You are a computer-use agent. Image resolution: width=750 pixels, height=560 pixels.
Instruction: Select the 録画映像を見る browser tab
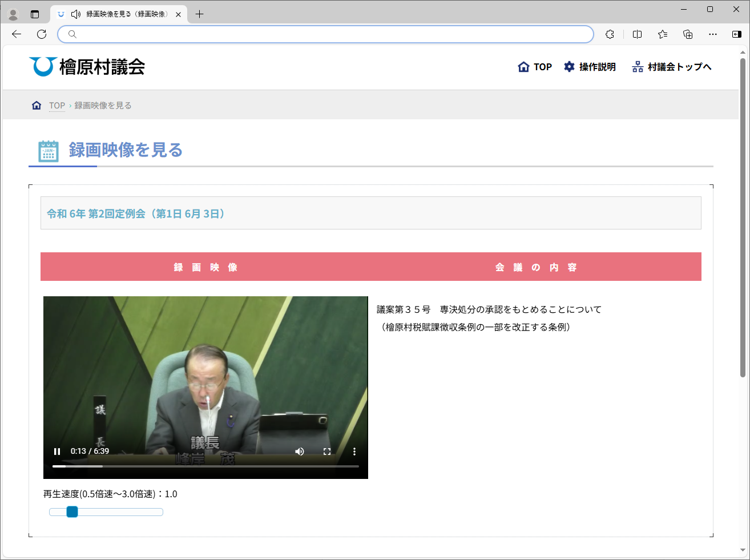[119, 14]
